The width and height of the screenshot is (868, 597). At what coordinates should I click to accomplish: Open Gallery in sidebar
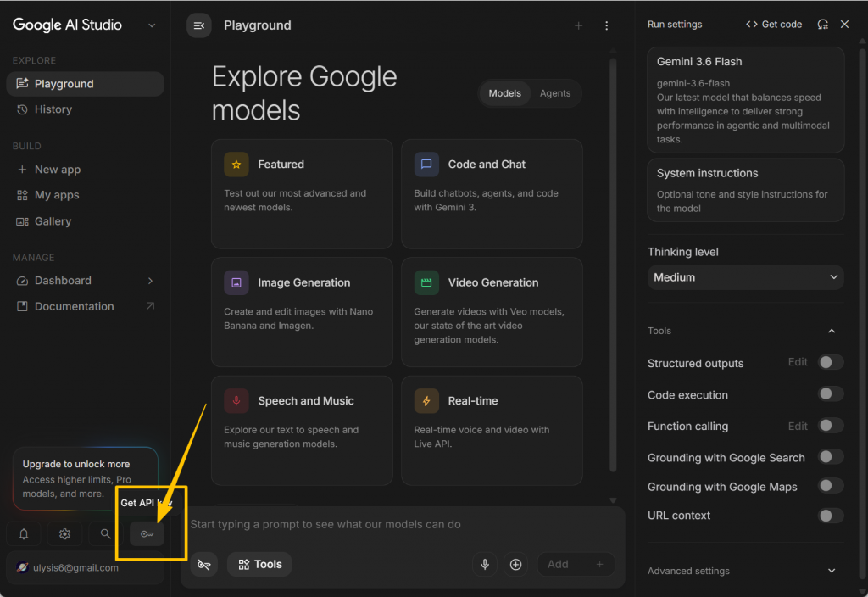86,221
